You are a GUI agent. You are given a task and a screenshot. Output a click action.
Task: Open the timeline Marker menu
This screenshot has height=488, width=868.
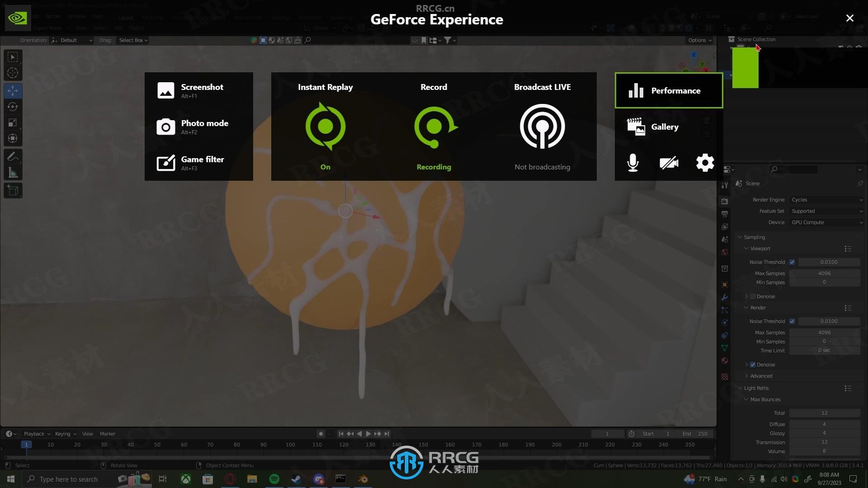[x=108, y=434]
